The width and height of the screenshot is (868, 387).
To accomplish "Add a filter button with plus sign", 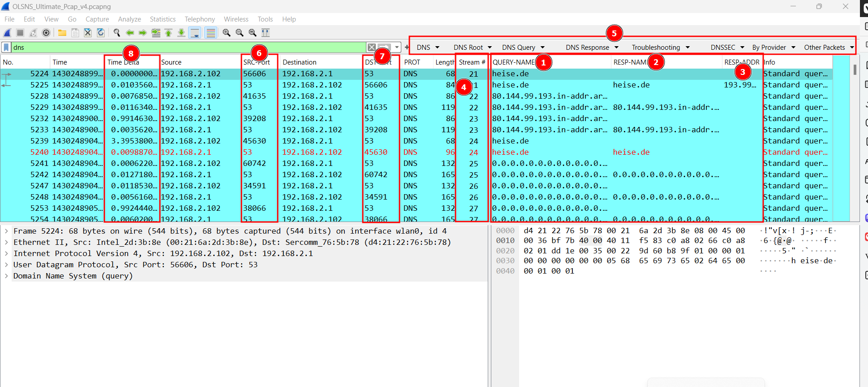I will (x=407, y=48).
